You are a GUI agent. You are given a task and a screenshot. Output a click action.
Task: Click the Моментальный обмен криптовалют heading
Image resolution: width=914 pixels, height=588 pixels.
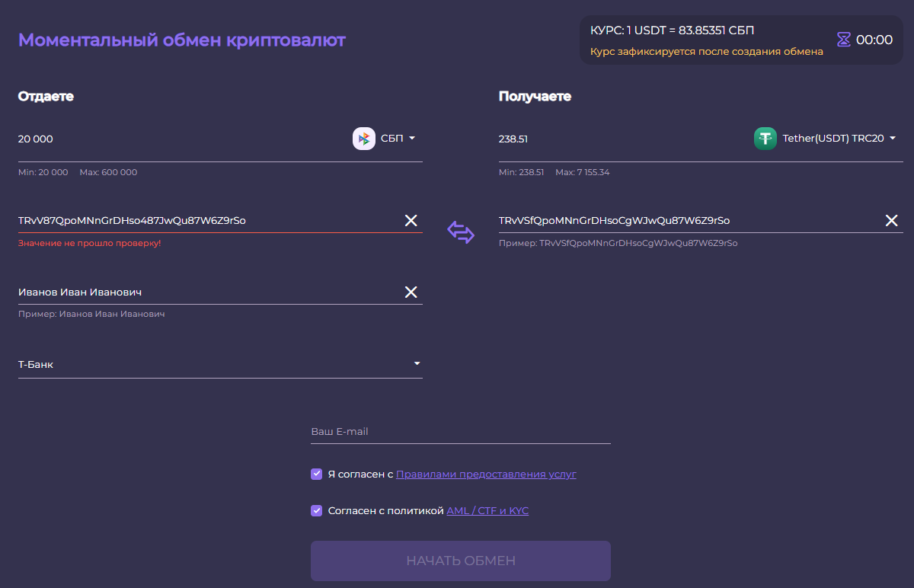click(x=182, y=40)
